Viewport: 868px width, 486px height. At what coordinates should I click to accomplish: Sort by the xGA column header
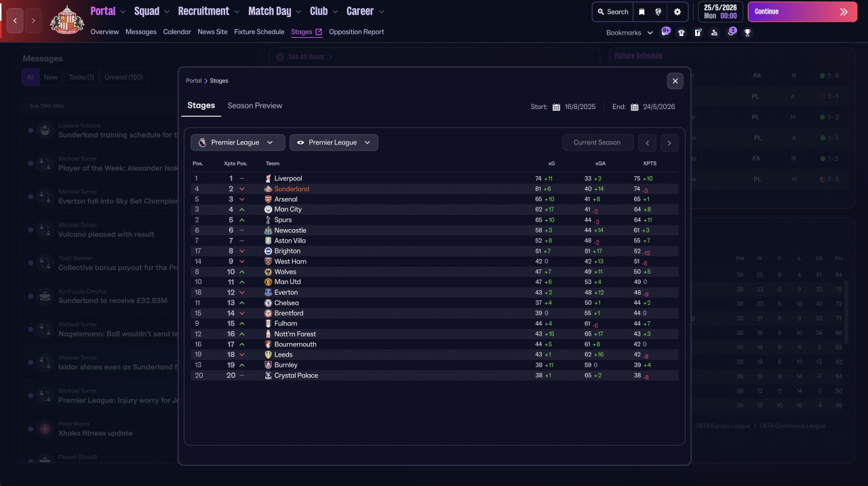coord(601,163)
